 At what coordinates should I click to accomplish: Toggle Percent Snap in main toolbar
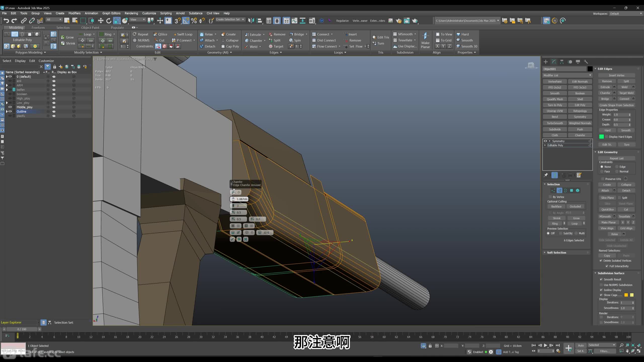click(194, 21)
